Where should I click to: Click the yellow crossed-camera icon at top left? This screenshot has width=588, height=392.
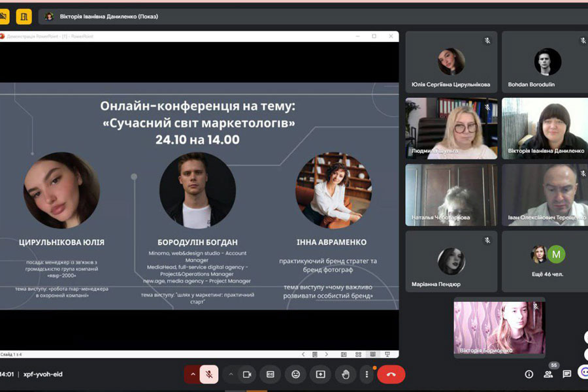point(4,16)
